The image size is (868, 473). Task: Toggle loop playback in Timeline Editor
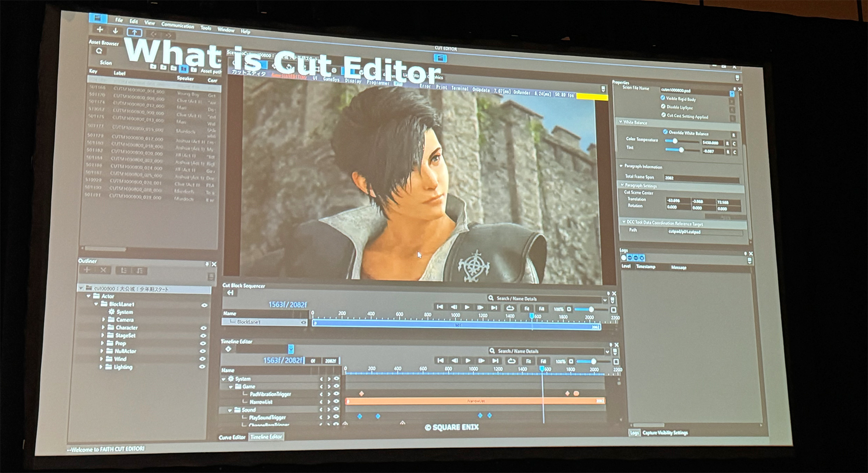[x=511, y=361]
